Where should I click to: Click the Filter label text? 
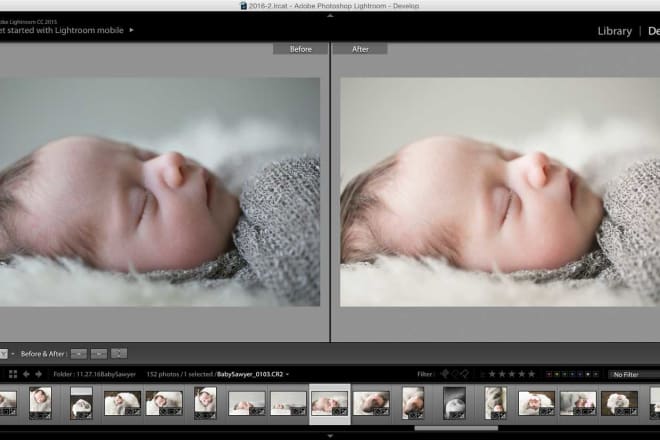click(x=426, y=374)
